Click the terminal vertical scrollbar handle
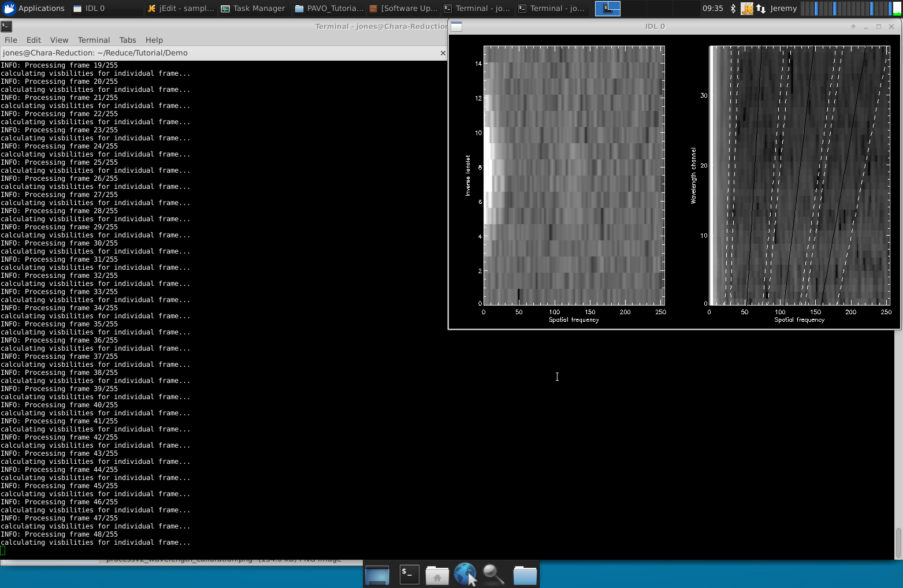 tap(898, 542)
